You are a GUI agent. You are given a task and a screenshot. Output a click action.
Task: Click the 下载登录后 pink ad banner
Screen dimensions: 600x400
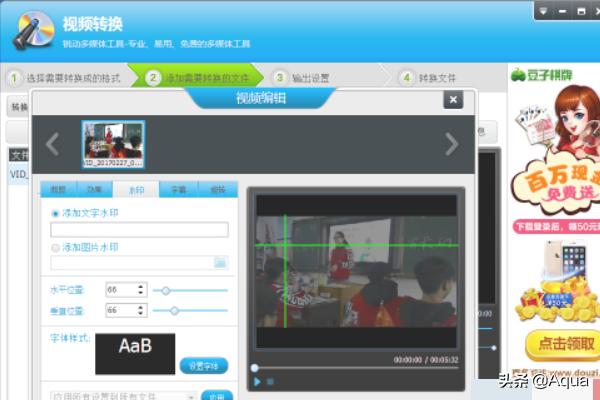(556, 227)
